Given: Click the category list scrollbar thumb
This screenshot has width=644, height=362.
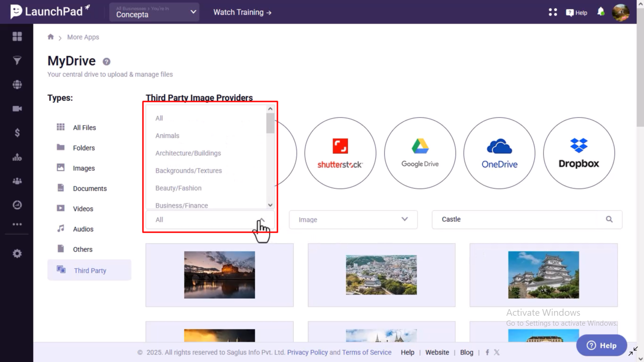Looking at the screenshot, I should pyautogui.click(x=270, y=123).
